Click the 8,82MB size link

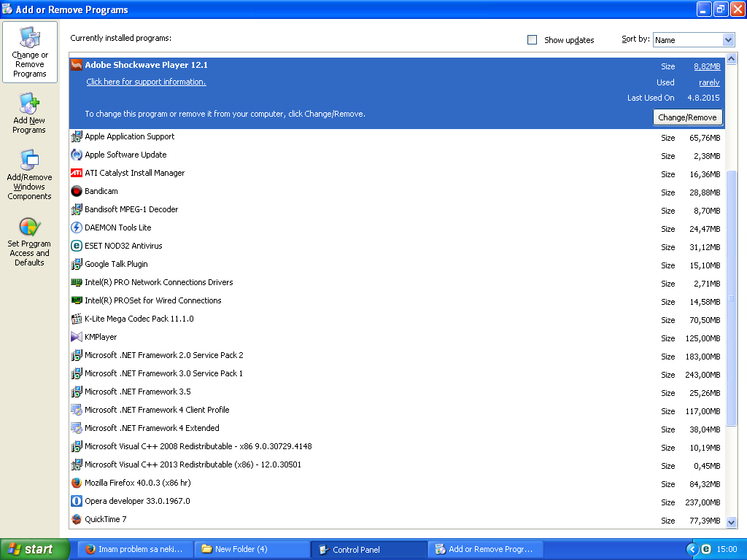[707, 66]
